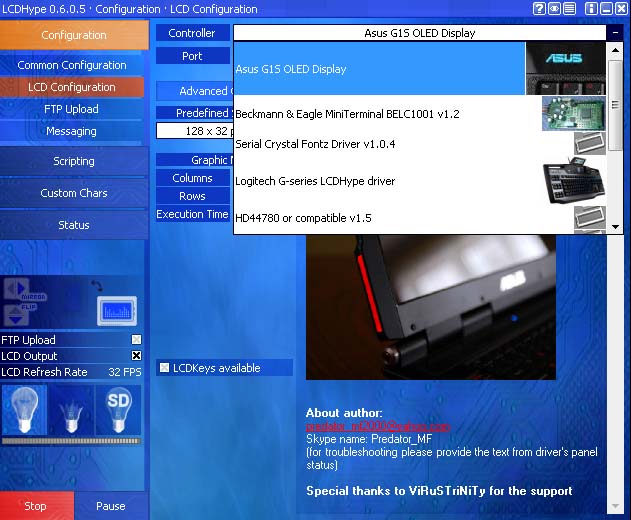Viewport: 631px width, 520px height.
Task: Click the LCD display preview icon
Action: 117,311
